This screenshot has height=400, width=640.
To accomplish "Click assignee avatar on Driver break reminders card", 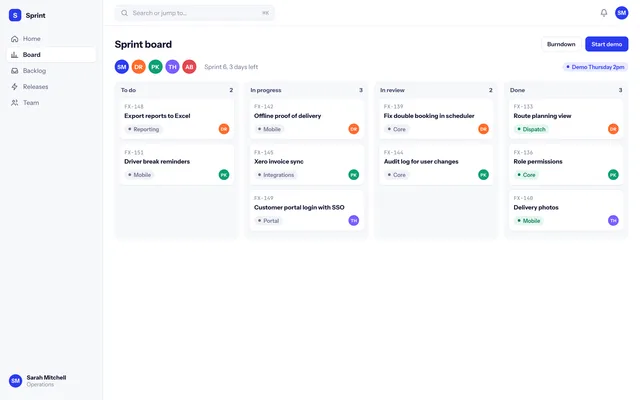I will pos(224,175).
